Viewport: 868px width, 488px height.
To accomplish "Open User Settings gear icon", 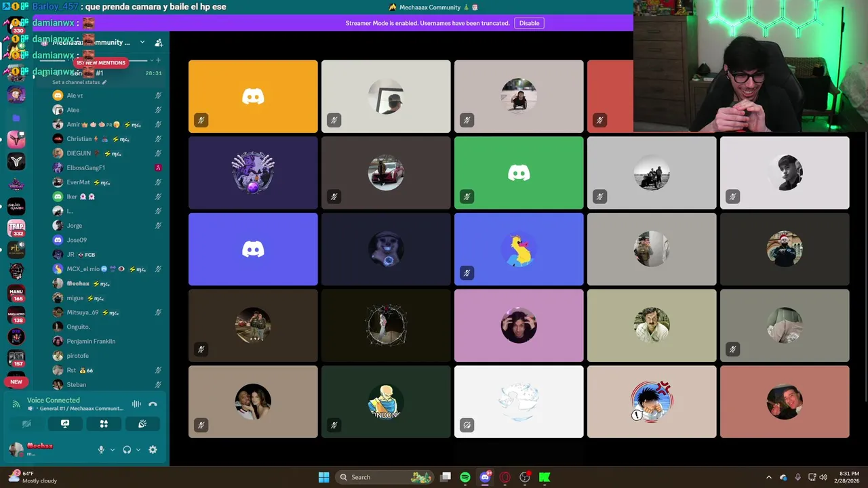I will (153, 449).
